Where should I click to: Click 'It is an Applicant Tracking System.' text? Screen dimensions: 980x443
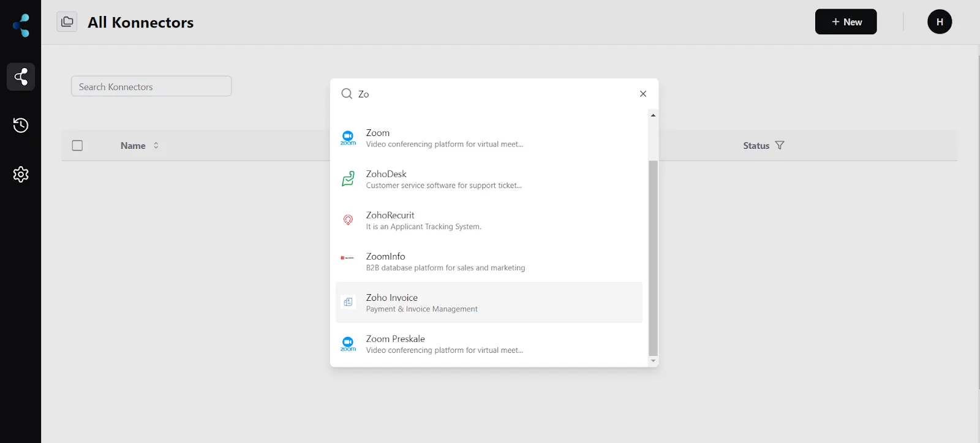tap(423, 227)
